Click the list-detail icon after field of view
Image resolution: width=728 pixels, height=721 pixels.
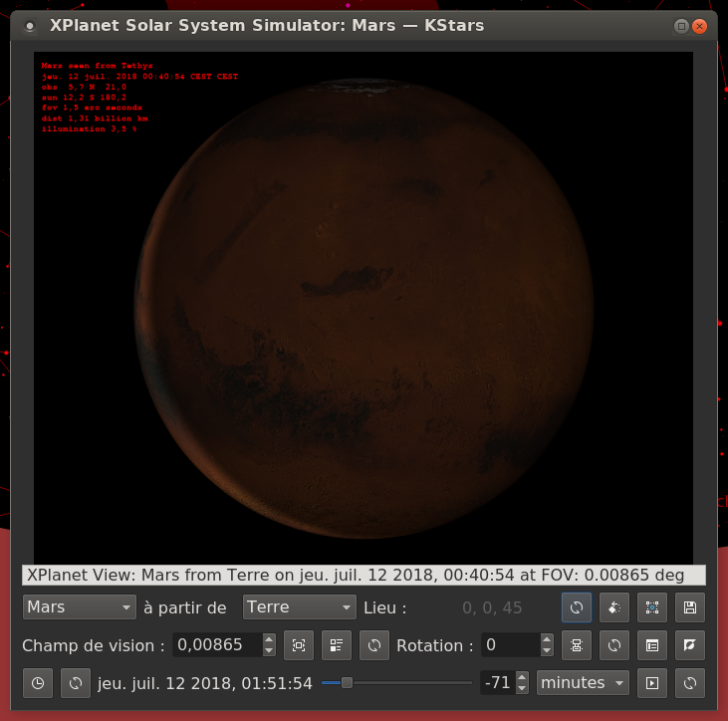click(337, 645)
